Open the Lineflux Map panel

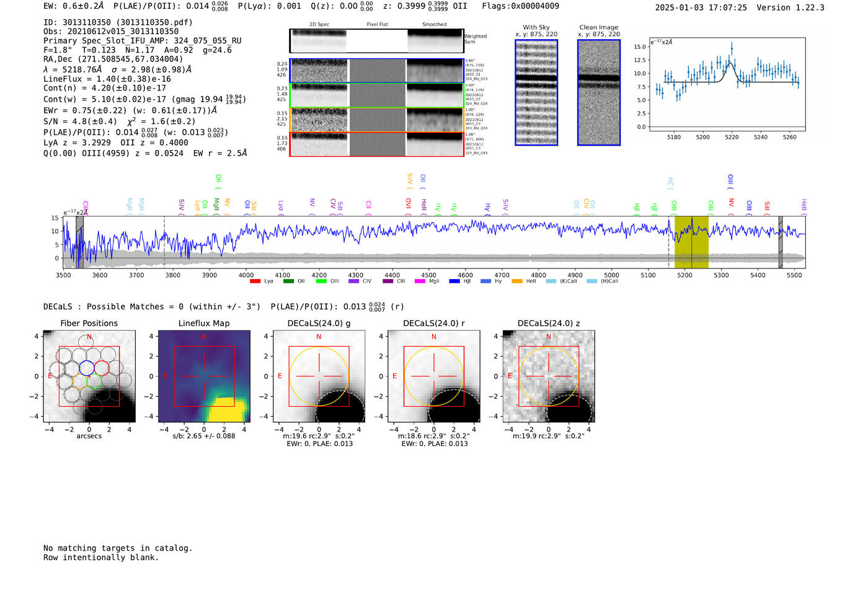204,376
